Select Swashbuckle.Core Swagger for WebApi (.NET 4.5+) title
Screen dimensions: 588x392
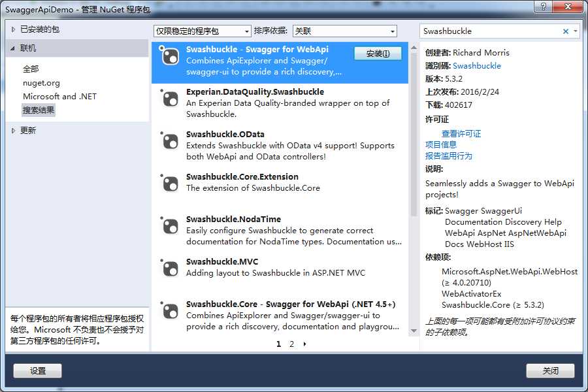pyautogui.click(x=291, y=304)
